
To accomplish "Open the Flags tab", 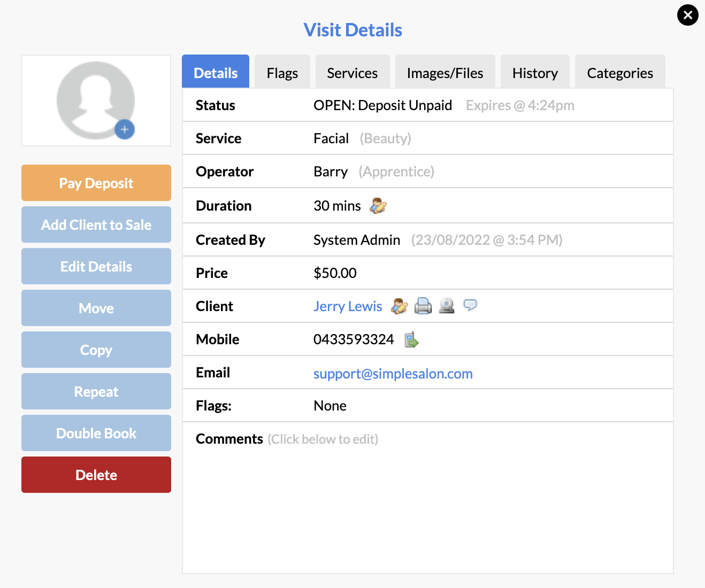I will point(282,72).
